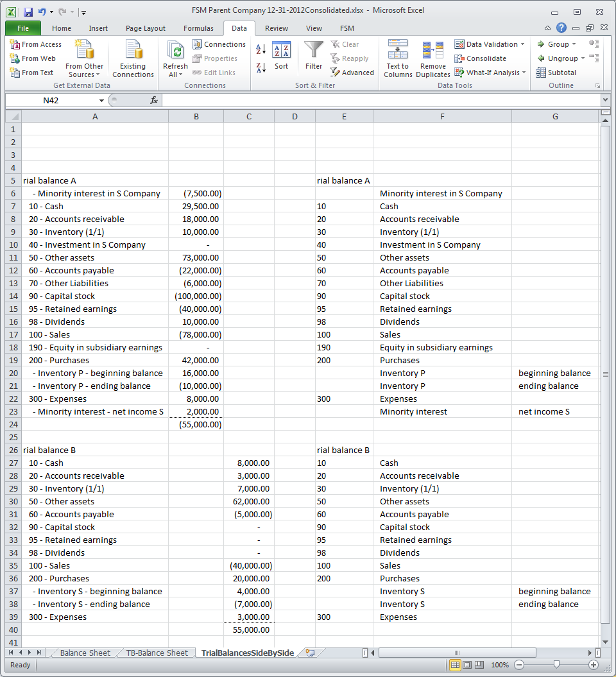The width and height of the screenshot is (616, 677).
Task: Click the Sort A to Z icon
Action: (x=261, y=49)
